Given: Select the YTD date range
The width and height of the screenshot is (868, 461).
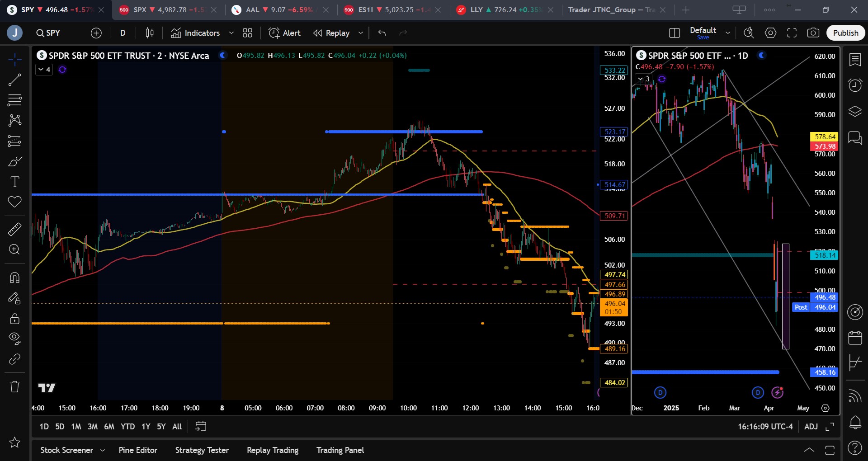Looking at the screenshot, I should [x=127, y=427].
